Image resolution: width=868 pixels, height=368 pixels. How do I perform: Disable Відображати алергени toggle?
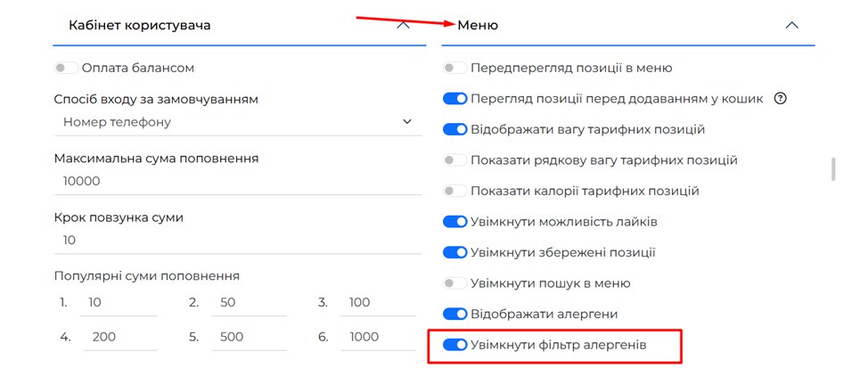(454, 314)
